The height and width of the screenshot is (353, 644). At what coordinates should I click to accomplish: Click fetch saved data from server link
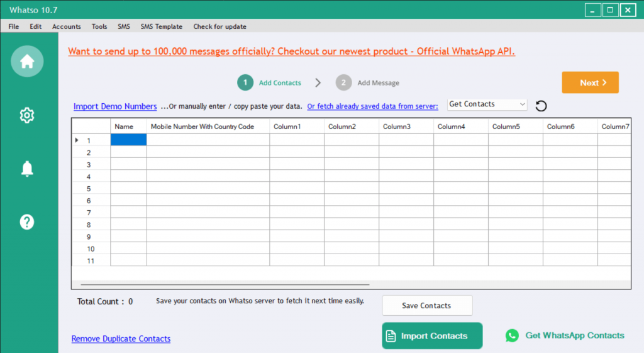tap(372, 106)
